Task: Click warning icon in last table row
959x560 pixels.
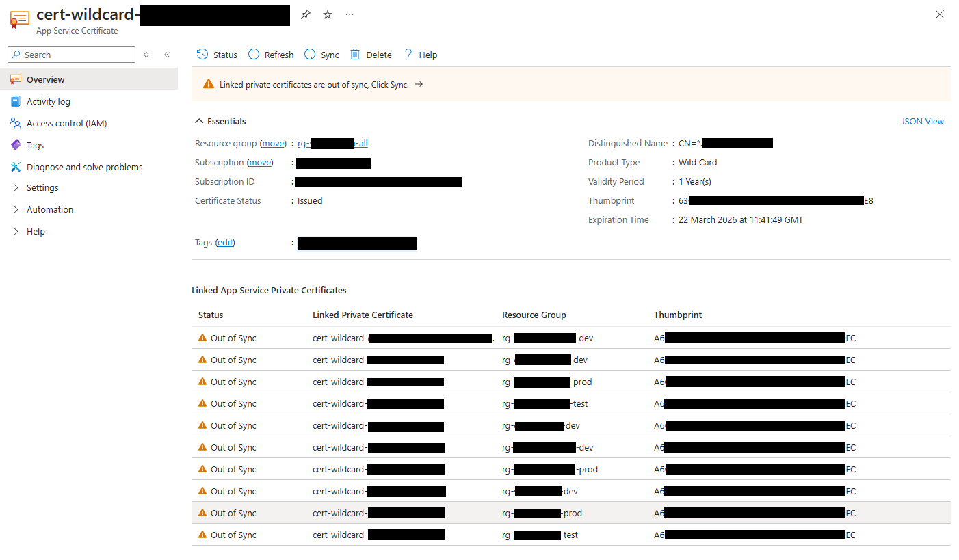Action: [202, 535]
